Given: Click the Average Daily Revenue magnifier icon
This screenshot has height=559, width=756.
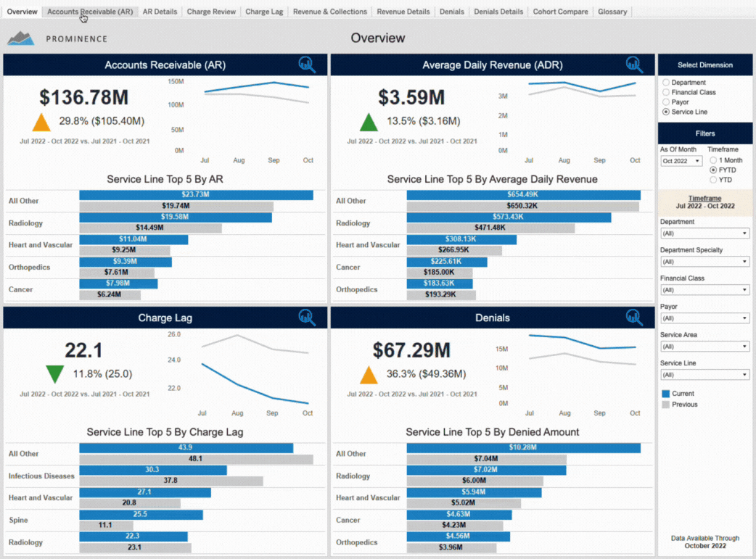Looking at the screenshot, I should tap(634, 65).
